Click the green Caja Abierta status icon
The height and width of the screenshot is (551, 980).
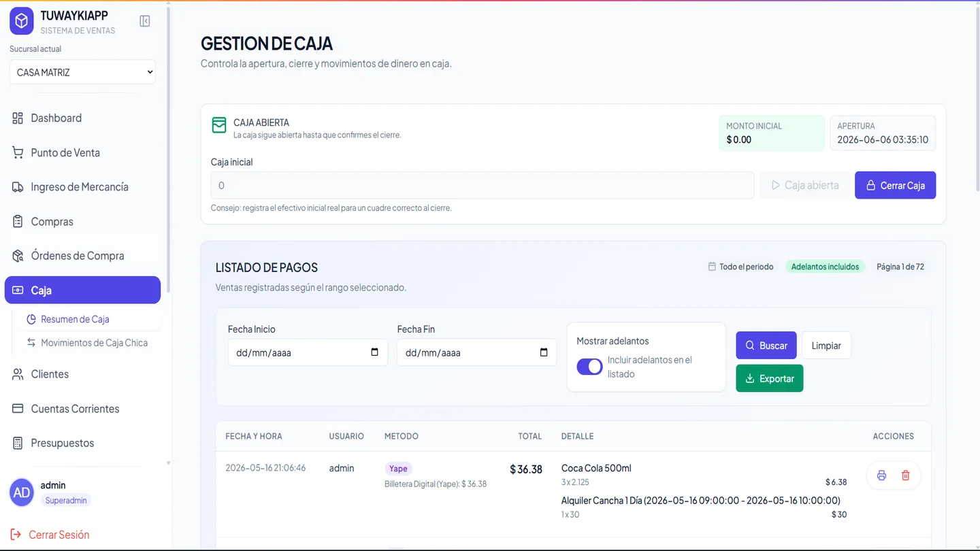219,126
